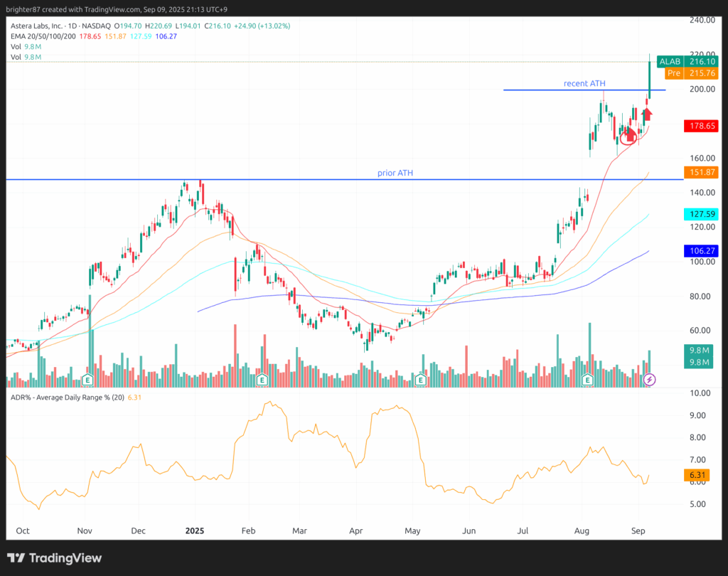Image resolution: width=728 pixels, height=576 pixels.
Task: Click the 'Sep' label on the time axis
Action: [x=638, y=531]
